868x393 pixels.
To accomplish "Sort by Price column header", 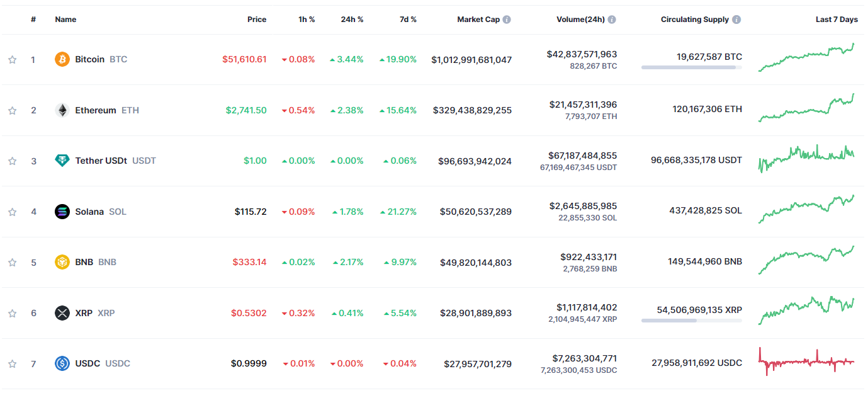I will point(257,20).
